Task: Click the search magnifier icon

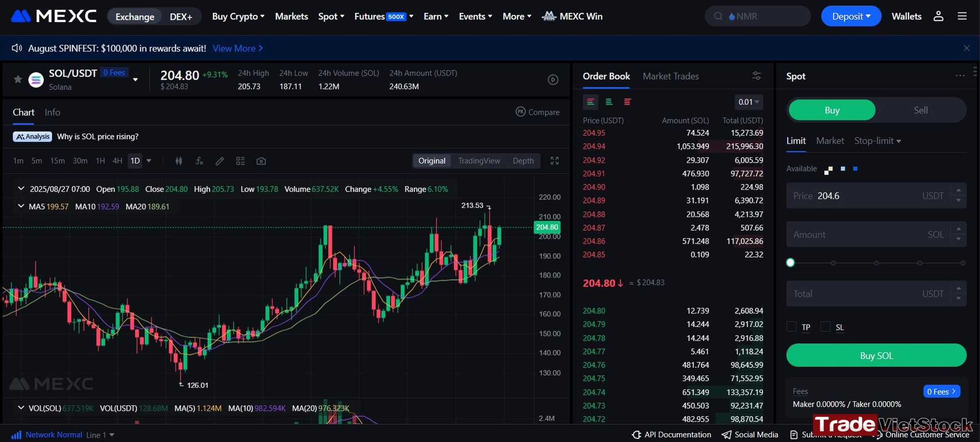Action: click(718, 16)
